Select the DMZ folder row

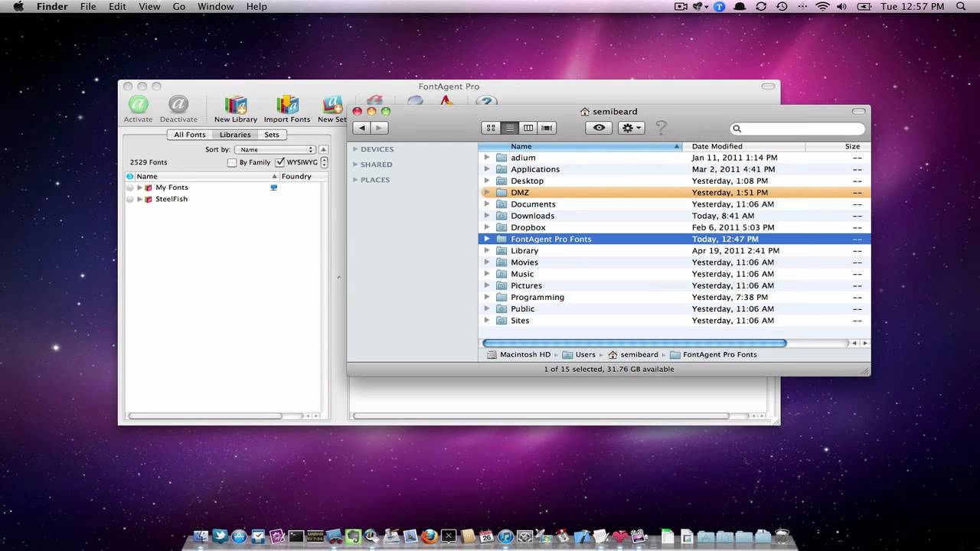pos(675,193)
